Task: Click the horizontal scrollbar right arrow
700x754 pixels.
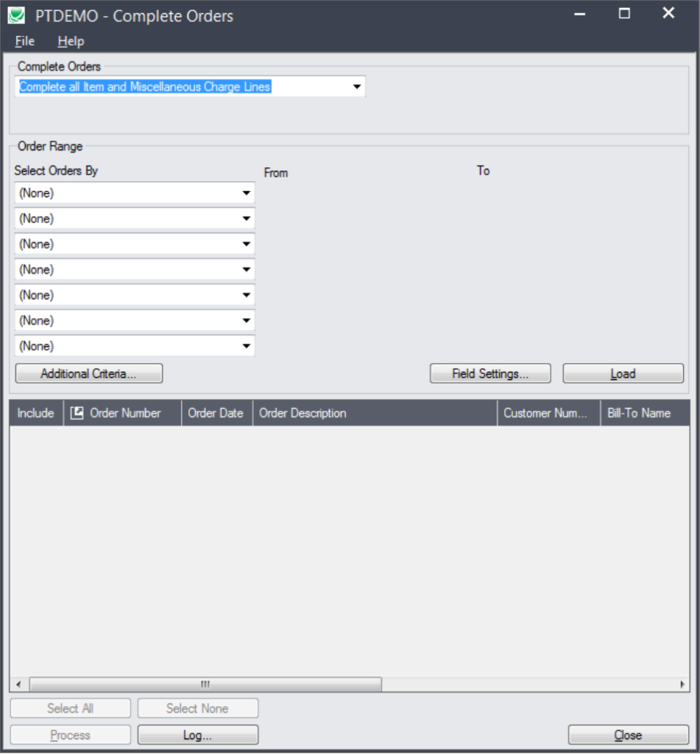Action: (682, 684)
